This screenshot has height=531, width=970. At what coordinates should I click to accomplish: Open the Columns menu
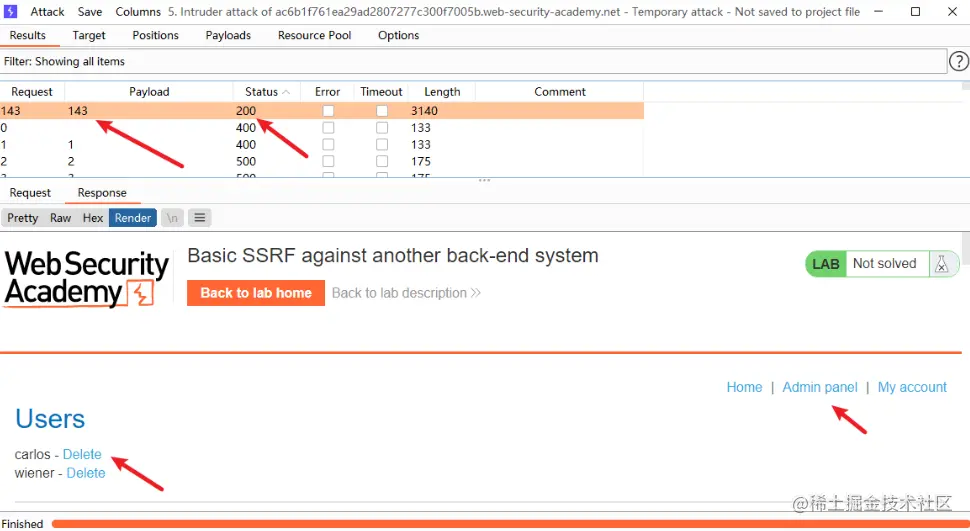pos(138,12)
